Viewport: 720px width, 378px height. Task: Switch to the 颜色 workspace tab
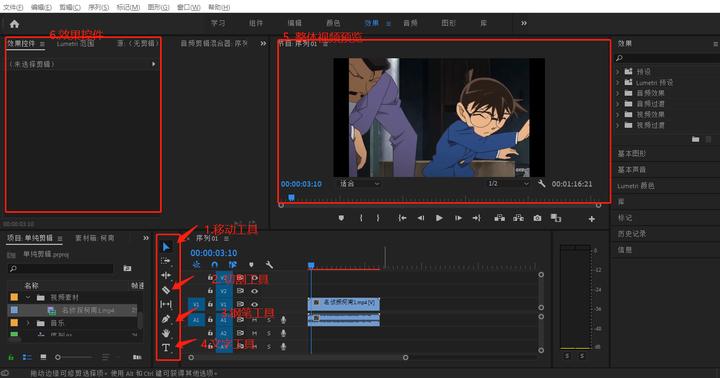tap(333, 23)
